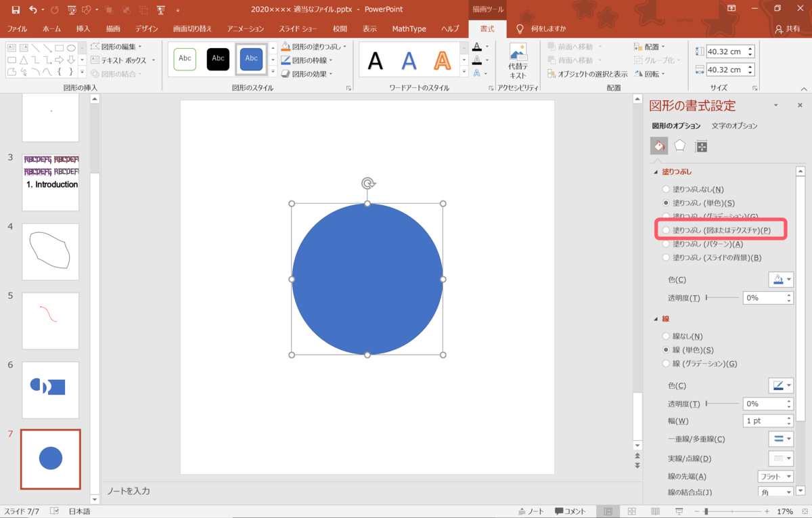
Task: Select 線 (グラデーション)(G) radio button
Action: [666, 364]
